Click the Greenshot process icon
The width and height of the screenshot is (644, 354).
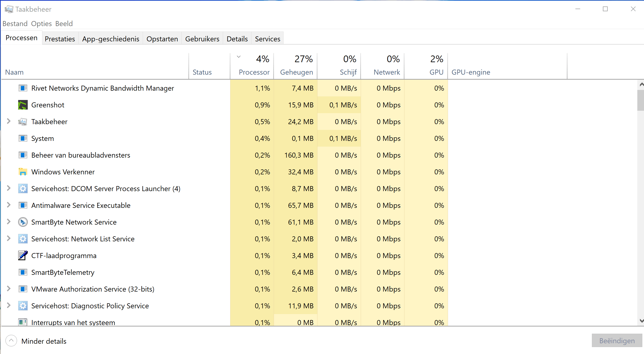pos(23,105)
